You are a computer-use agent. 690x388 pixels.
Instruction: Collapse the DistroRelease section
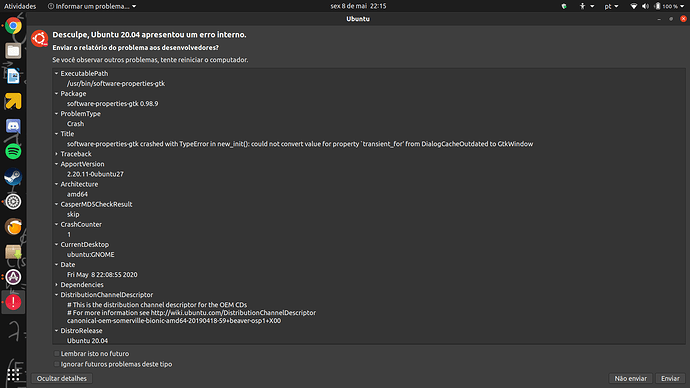point(56,331)
